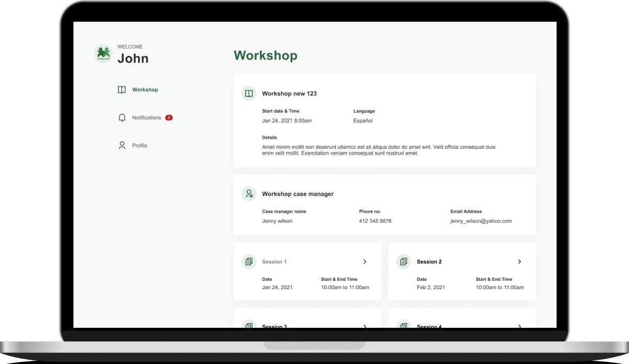Open the Session 1 title
Screen dimensions: 629x364
(274, 262)
